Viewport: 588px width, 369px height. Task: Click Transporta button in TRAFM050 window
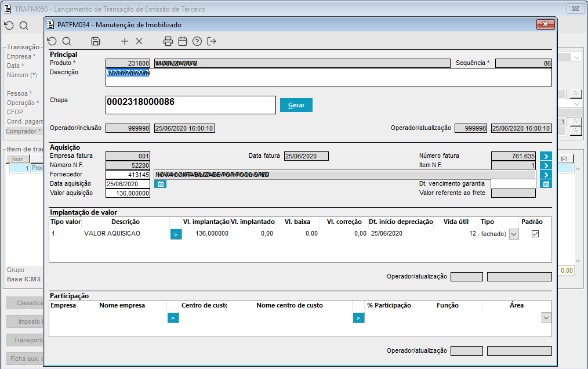(25, 340)
